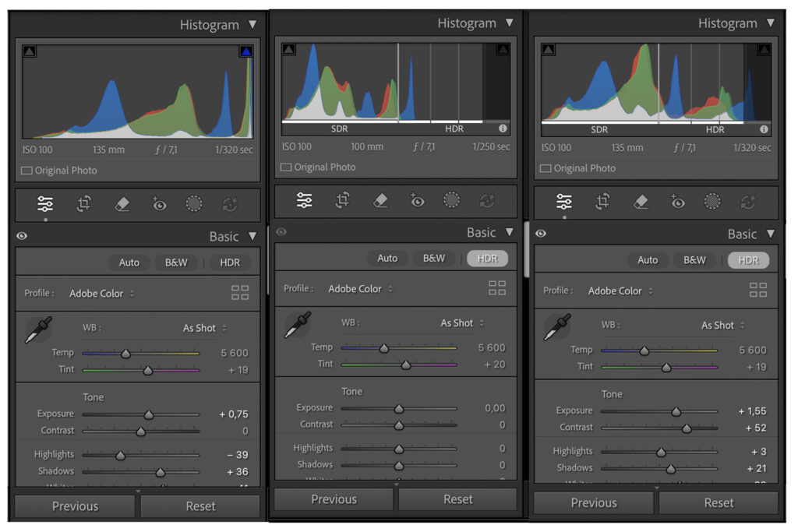Screen dimensions: 798x532
Task: Select the Crop tool in the left panel
Action: (83, 204)
